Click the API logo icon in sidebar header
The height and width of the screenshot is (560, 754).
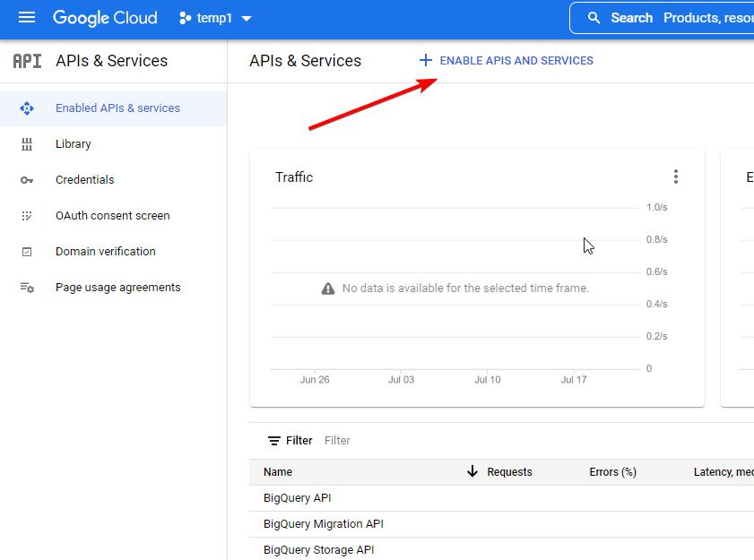click(x=27, y=61)
